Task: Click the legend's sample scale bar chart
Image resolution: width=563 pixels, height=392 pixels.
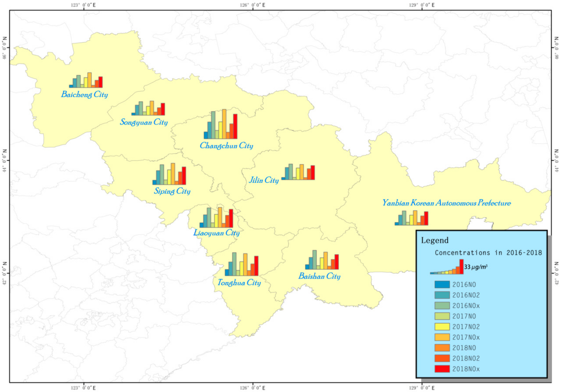Action: tap(447, 267)
